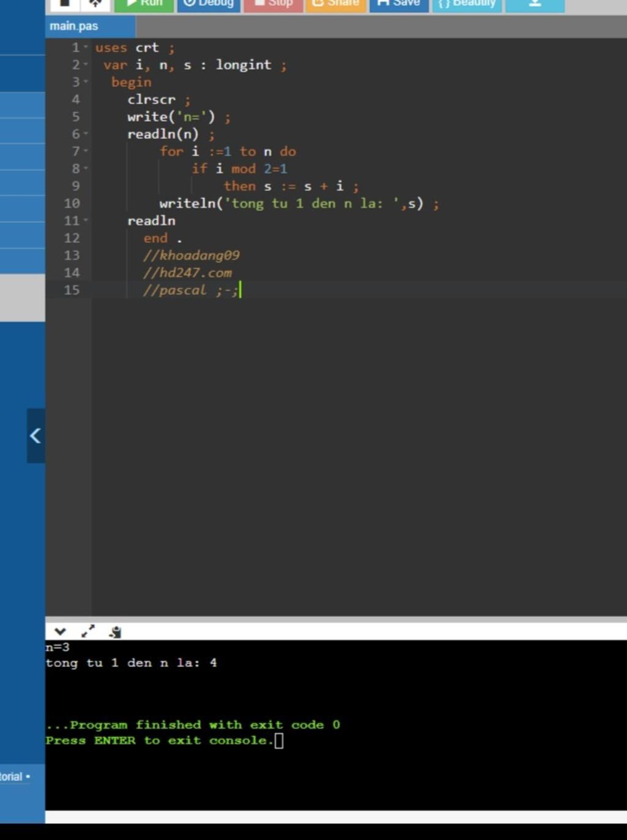This screenshot has width=627, height=840.
Task: Minimize the console with the down chevron
Action: click(59, 632)
